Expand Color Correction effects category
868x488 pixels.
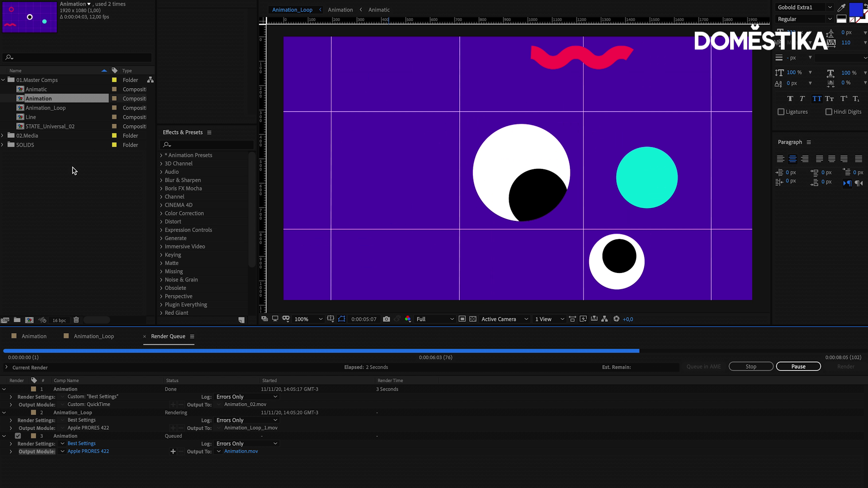(161, 213)
